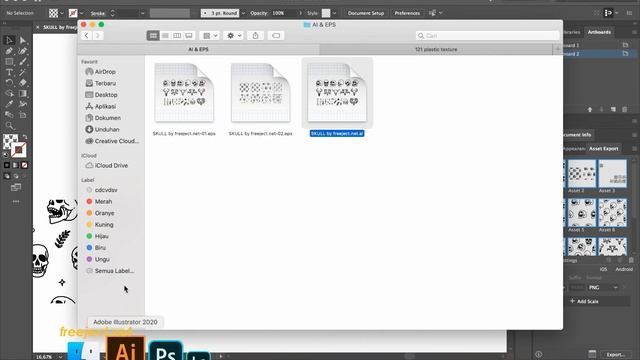The width and height of the screenshot is (640, 360).
Task: Select SKULL by freeject.net-02.eps file
Action: (x=260, y=100)
